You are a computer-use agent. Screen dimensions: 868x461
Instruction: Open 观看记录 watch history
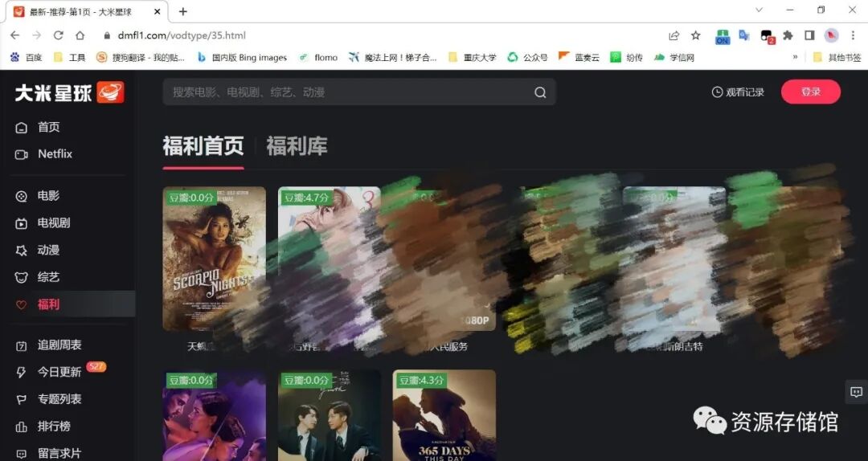[x=738, y=92]
